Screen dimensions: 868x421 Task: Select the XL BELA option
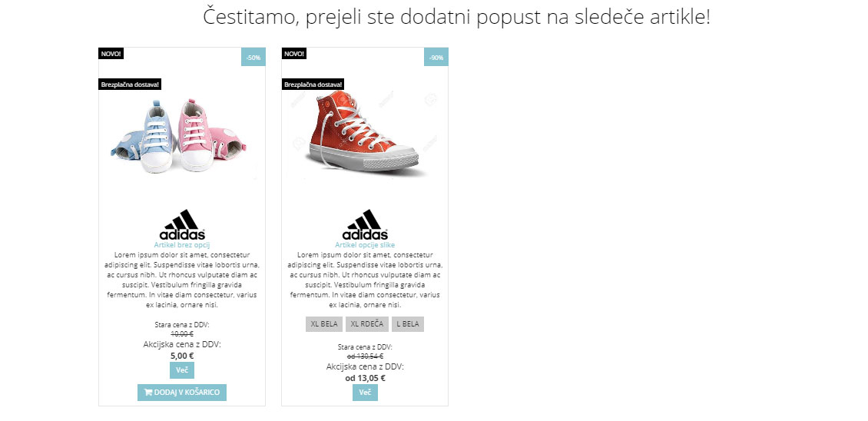[324, 324]
